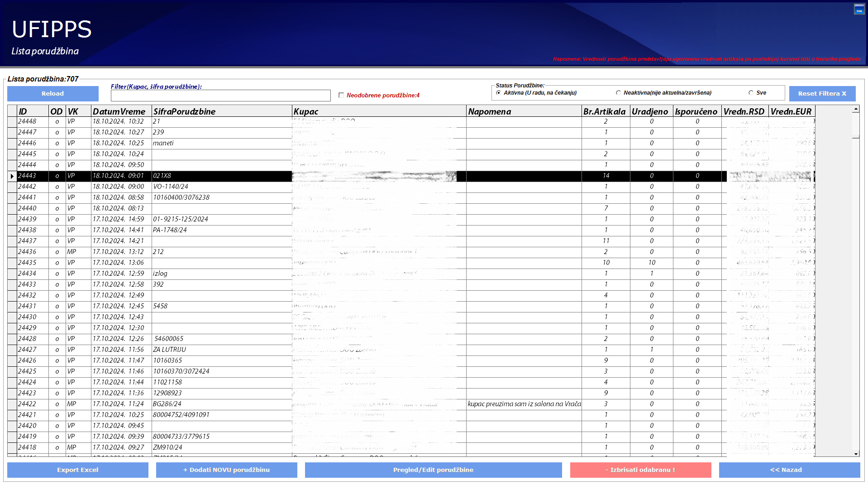The height and width of the screenshot is (485, 868).
Task: Click the Kupac column header
Action: 379,111
